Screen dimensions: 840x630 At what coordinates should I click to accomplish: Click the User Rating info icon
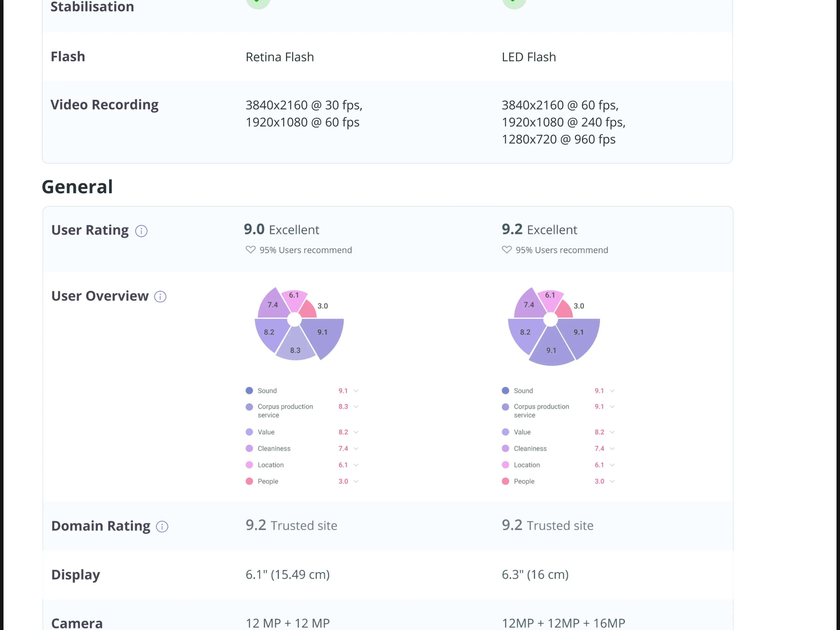(x=141, y=231)
